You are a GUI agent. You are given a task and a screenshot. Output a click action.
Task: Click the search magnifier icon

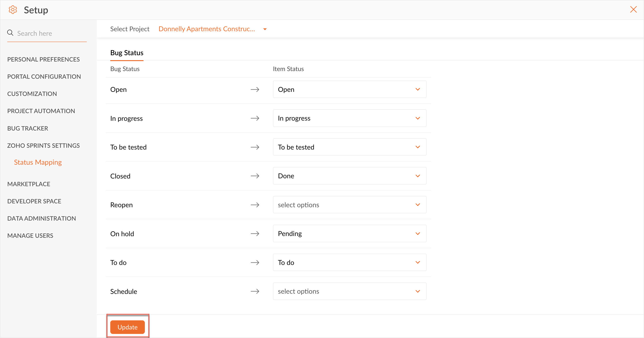point(10,33)
